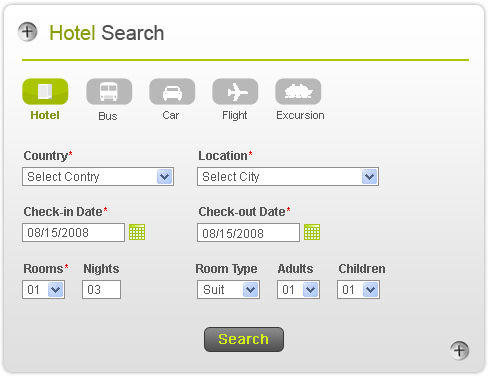The width and height of the screenshot is (488, 376).
Task: Open the Check-out Date calendar icon
Action: point(312,232)
